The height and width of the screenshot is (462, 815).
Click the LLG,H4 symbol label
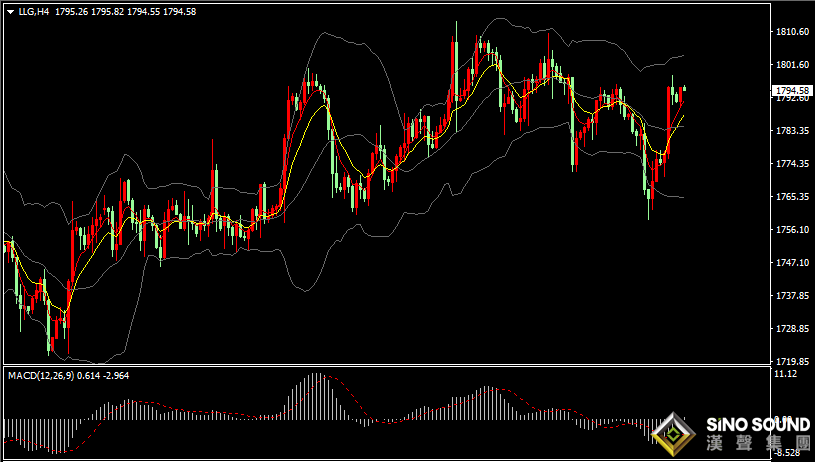click(x=34, y=11)
